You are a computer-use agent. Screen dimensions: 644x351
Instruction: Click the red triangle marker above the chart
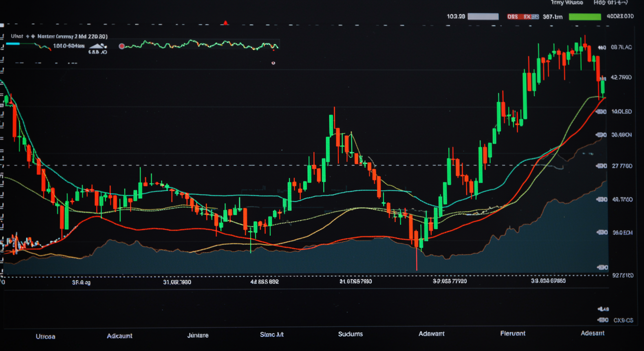pos(225,22)
